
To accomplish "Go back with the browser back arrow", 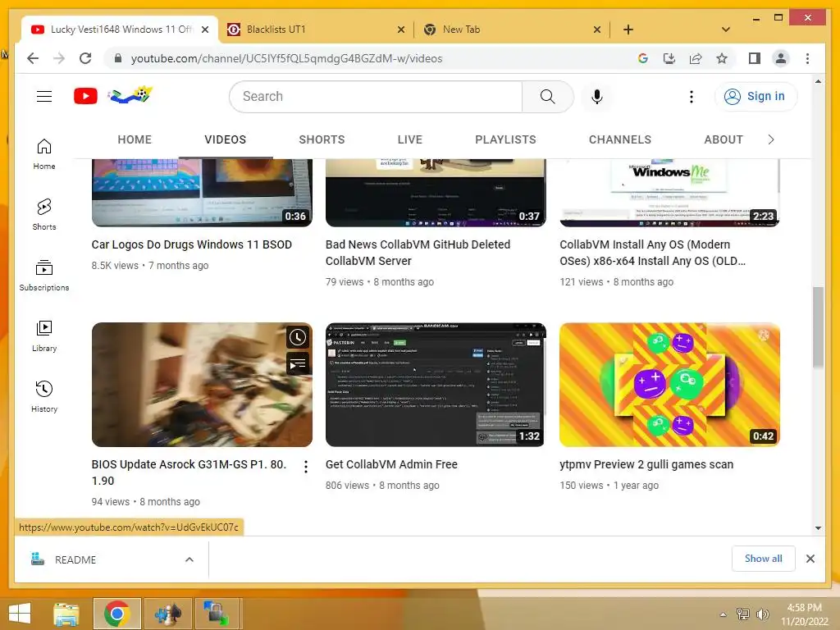I will 33,58.
